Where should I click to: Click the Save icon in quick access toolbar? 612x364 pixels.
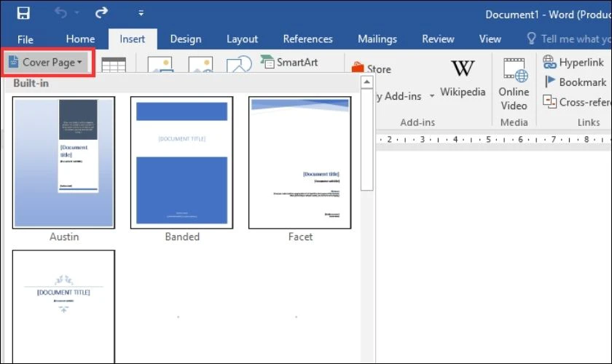tap(23, 13)
